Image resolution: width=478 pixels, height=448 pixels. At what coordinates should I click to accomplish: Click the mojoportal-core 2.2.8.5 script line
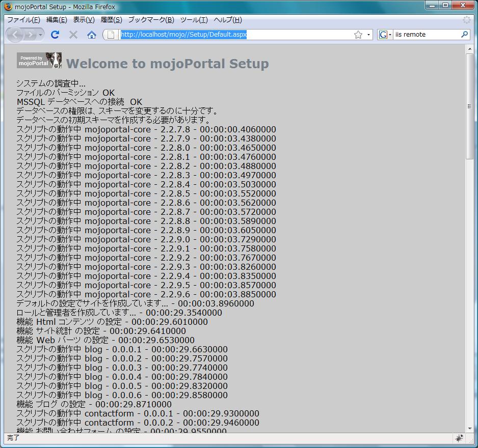pyautogui.click(x=146, y=193)
